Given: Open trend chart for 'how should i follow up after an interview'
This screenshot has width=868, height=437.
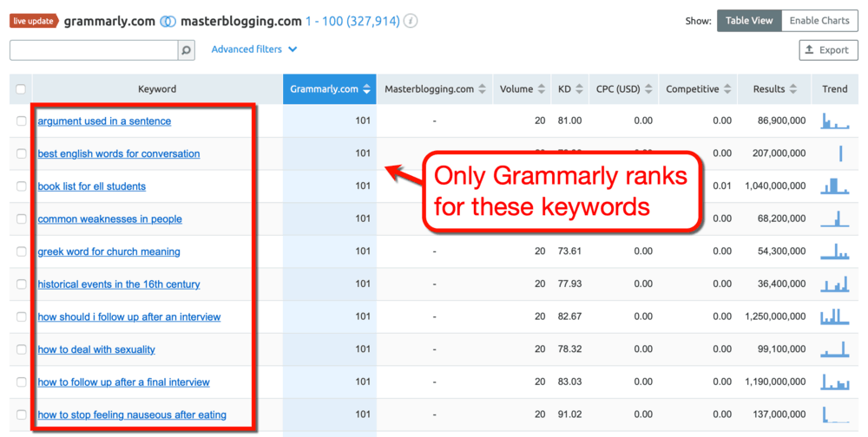Looking at the screenshot, I should (x=835, y=316).
